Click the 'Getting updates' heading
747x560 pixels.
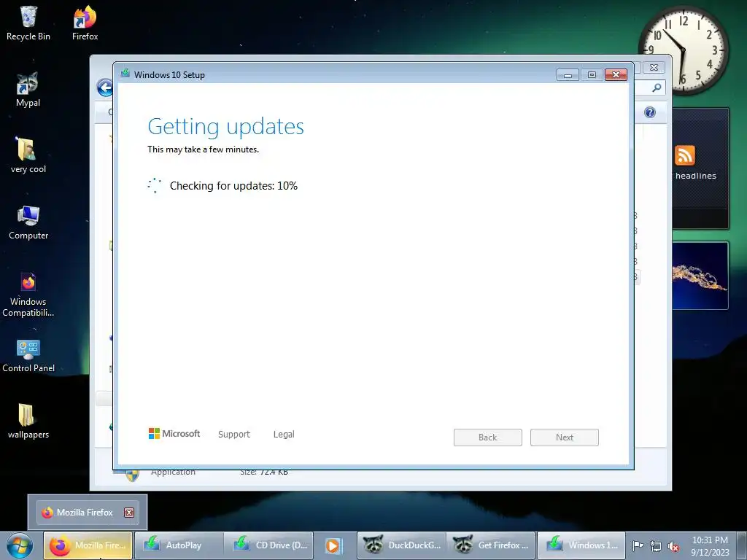(x=226, y=127)
